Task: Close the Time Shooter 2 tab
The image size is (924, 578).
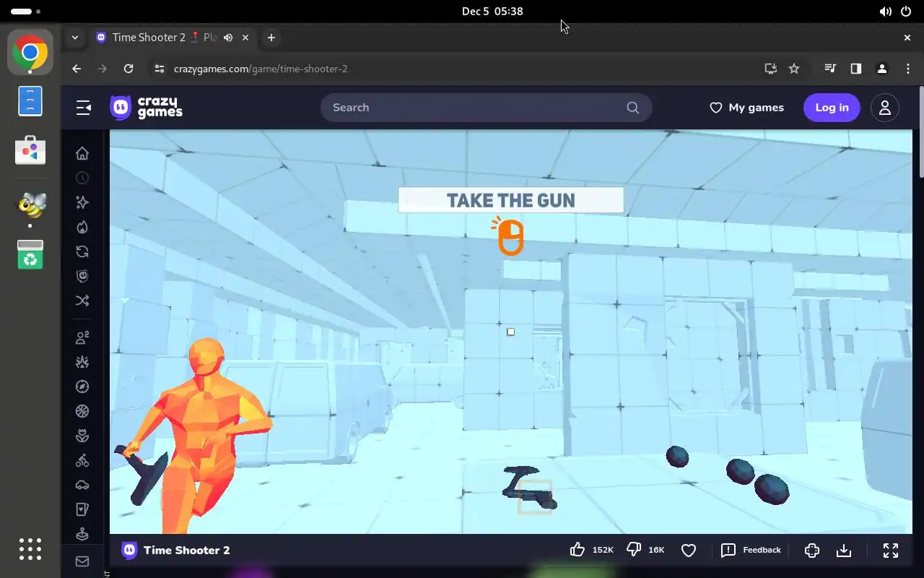Action: [245, 38]
